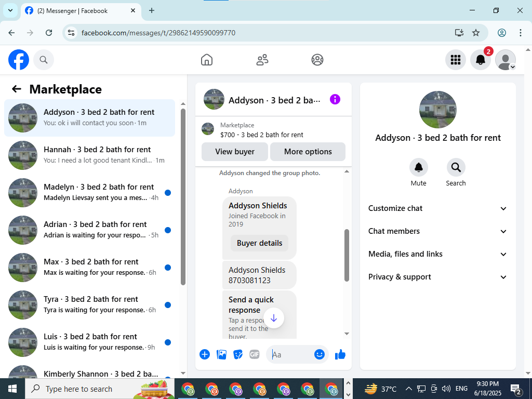
Task: Attach a photo using the image icon
Action: pos(221,354)
